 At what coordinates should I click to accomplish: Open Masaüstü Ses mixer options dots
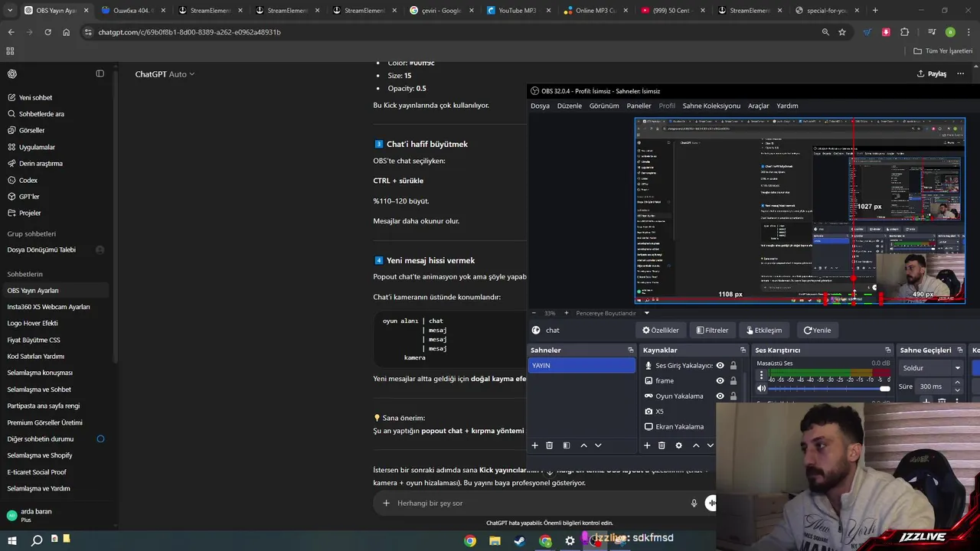click(761, 375)
